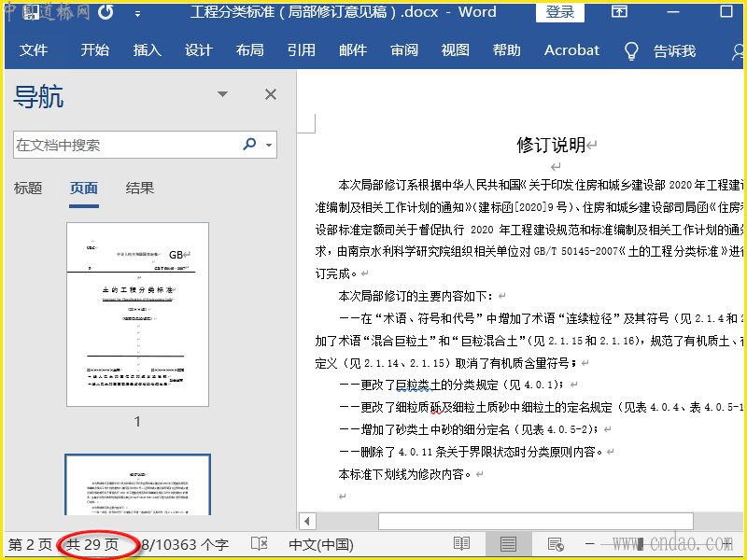The width and height of the screenshot is (747, 560).
Task: Open the 帮助 tab
Action: click(x=506, y=50)
